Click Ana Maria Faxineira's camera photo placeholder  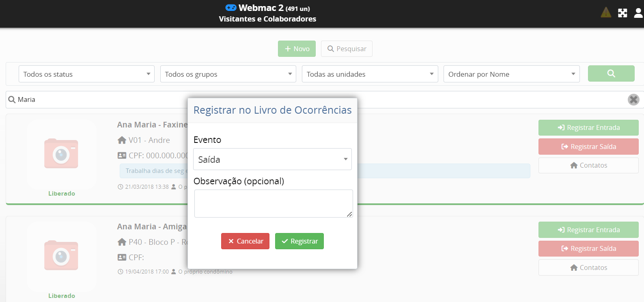(61, 154)
